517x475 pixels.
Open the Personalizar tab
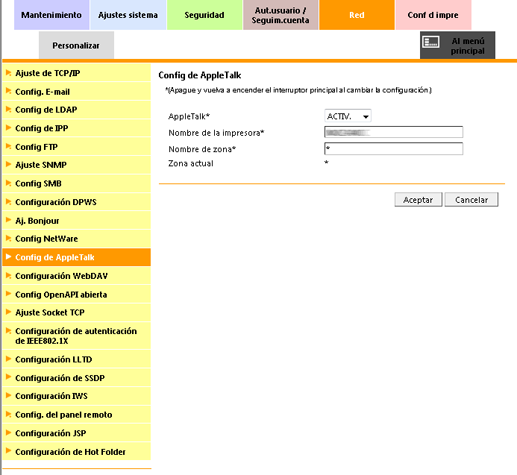pyautogui.click(x=76, y=45)
